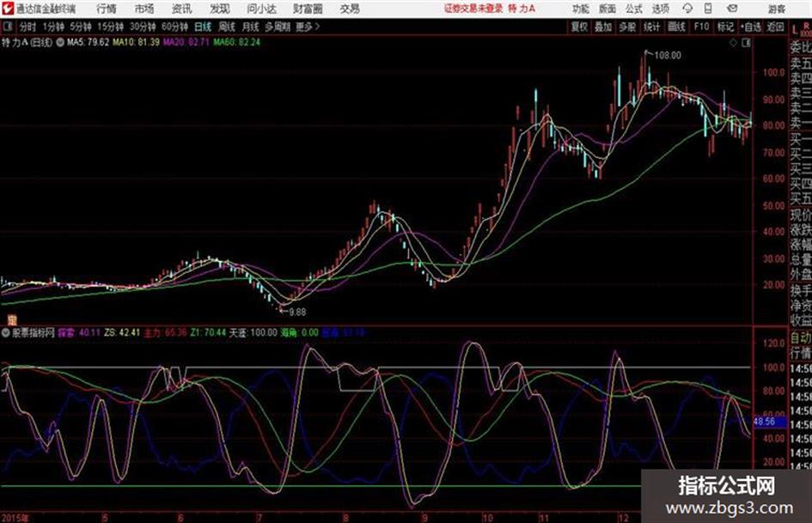812x523 pixels.
Task: Open the mail envelope icon
Action: 732,9
